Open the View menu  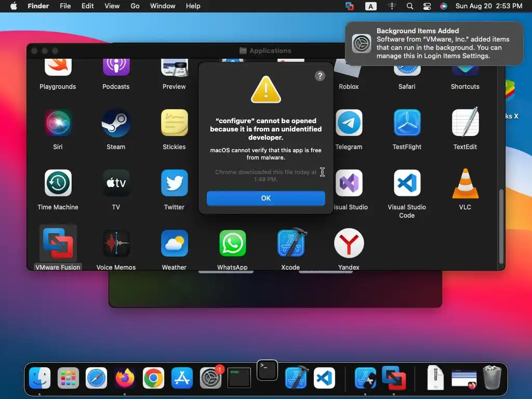pyautogui.click(x=112, y=6)
